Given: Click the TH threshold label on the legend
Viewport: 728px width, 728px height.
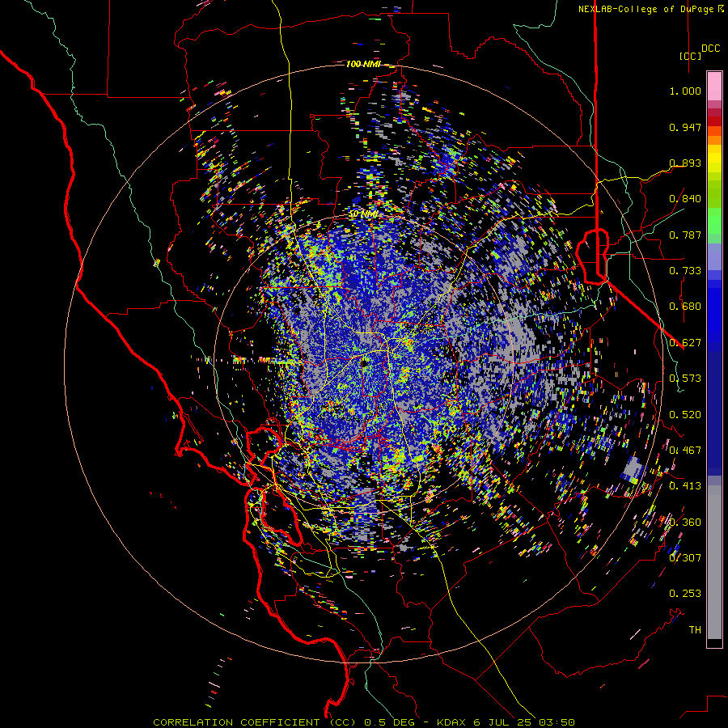Looking at the screenshot, I should [x=695, y=630].
